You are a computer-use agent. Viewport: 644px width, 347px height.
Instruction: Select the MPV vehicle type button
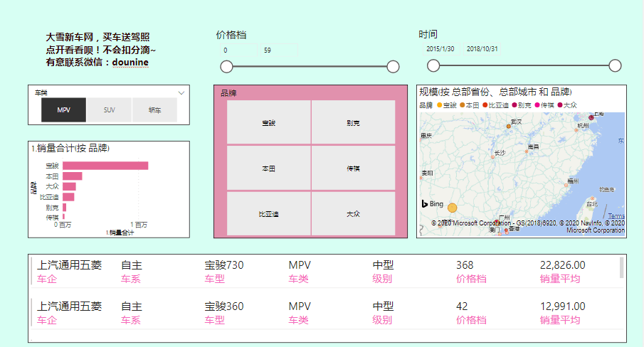point(63,110)
